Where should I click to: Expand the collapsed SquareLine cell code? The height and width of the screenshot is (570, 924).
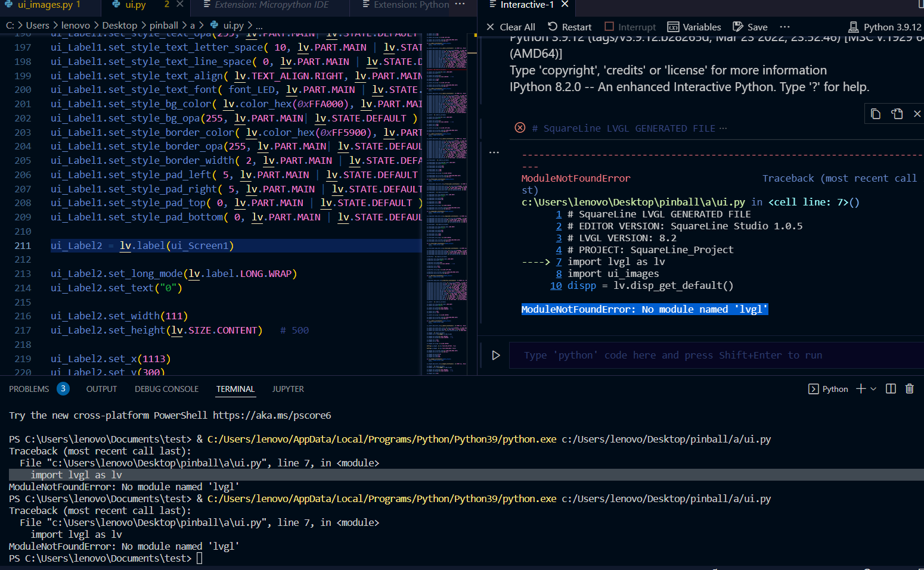pyautogui.click(x=723, y=128)
